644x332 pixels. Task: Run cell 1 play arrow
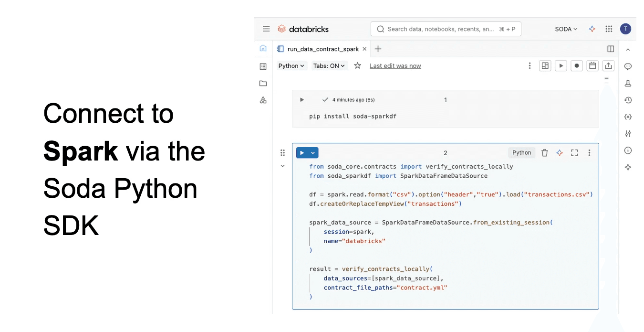click(301, 100)
